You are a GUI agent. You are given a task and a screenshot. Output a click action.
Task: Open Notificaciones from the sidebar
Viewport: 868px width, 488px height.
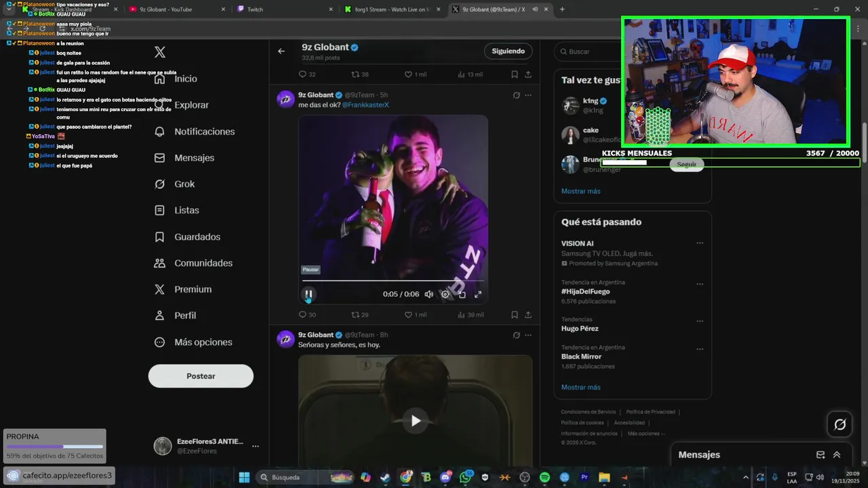195,131
